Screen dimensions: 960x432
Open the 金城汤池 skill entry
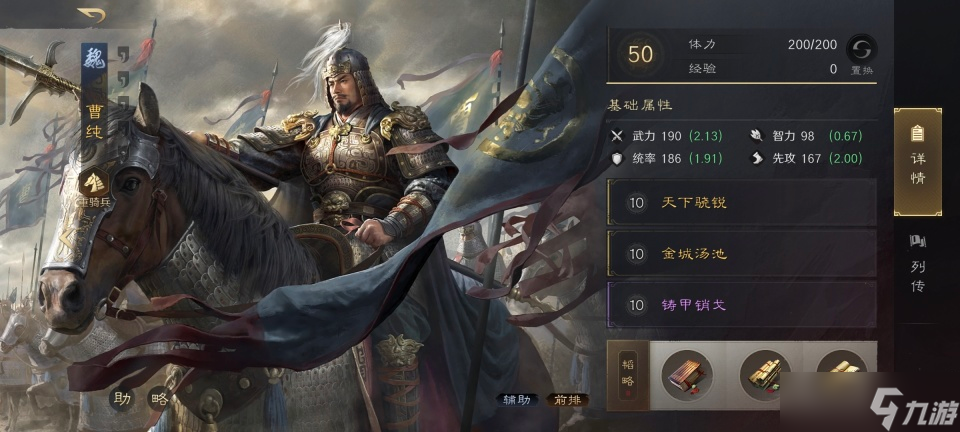[741, 253]
